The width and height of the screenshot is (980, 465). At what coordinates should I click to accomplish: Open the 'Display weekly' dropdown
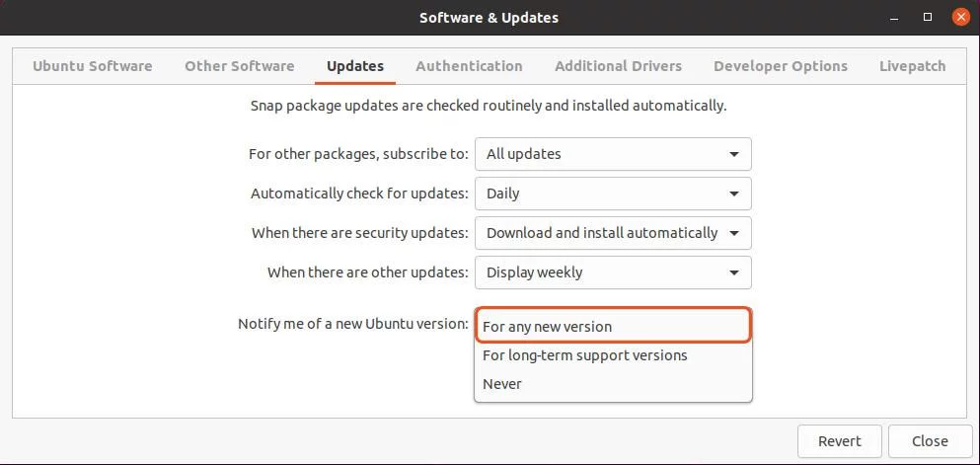613,272
